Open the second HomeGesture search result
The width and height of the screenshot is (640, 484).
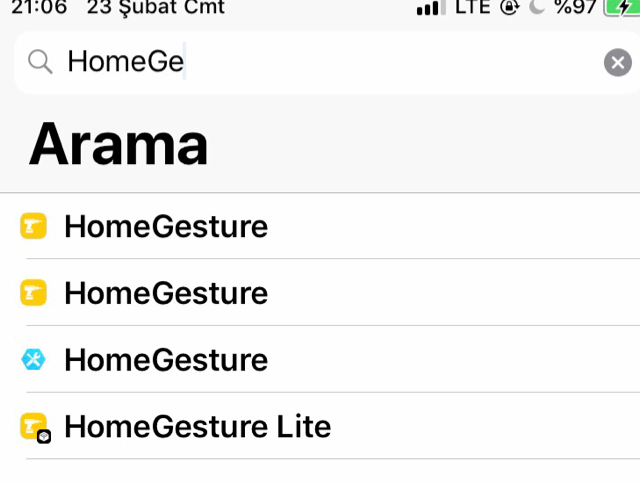pos(166,293)
